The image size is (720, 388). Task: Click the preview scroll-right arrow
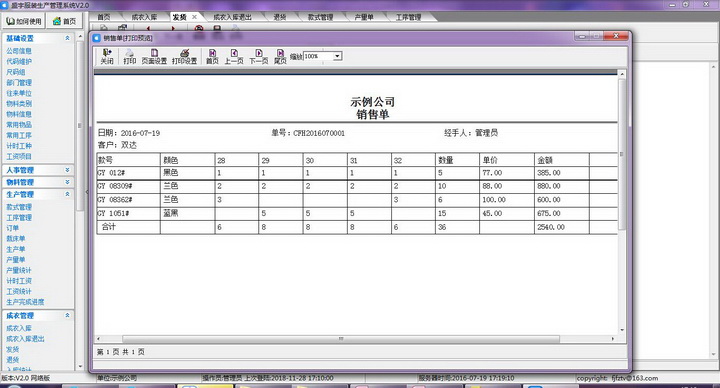[x=613, y=339]
